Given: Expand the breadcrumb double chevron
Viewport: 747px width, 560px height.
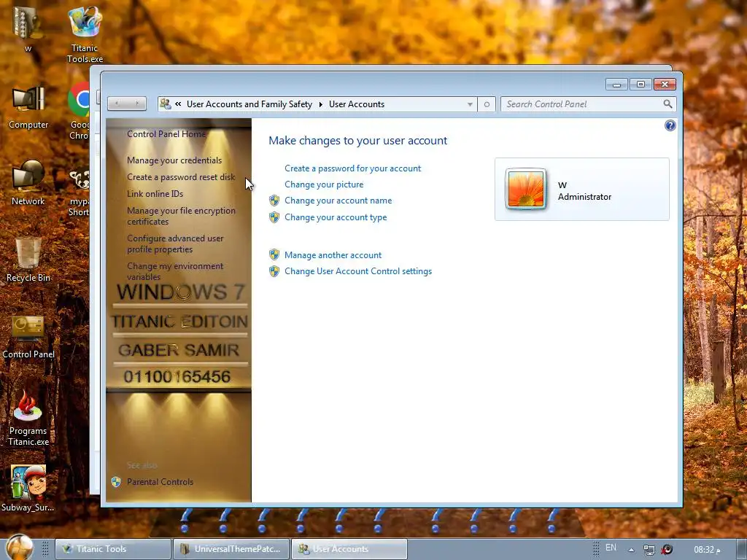Looking at the screenshot, I should click(x=178, y=104).
